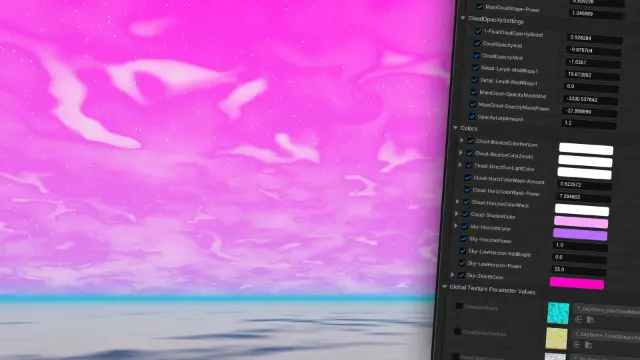Toggle 1-FinalCloudOpacityBoost checkbox
Image resolution: width=640 pixels, height=360 pixels.
click(x=478, y=31)
